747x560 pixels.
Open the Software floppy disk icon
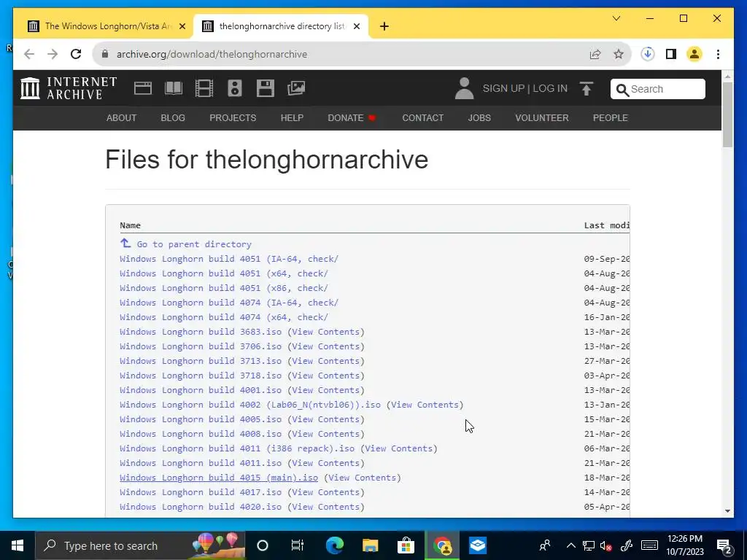[x=266, y=88]
